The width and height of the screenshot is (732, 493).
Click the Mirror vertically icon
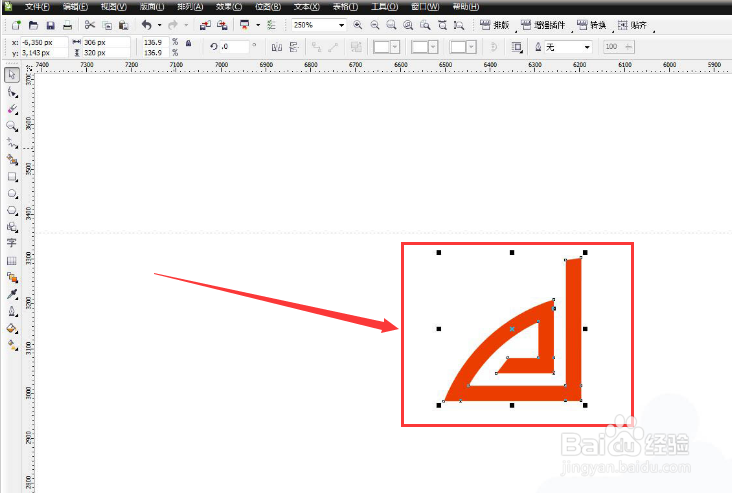click(294, 47)
